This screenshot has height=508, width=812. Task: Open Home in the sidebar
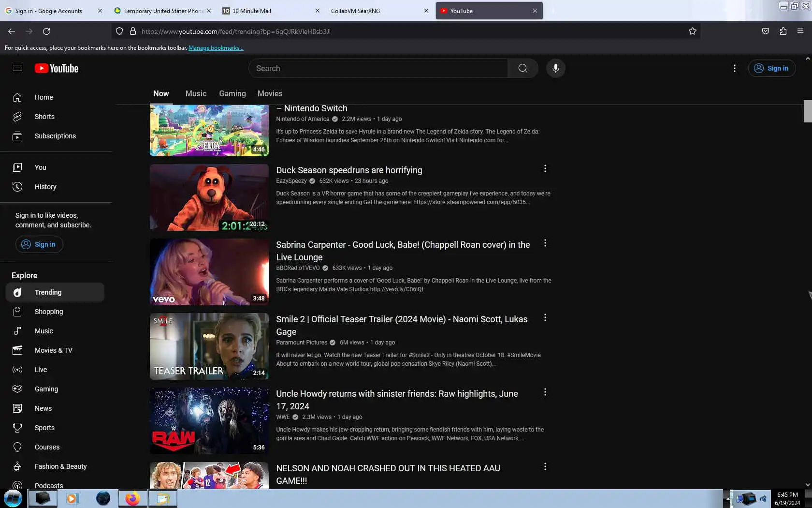56,97
